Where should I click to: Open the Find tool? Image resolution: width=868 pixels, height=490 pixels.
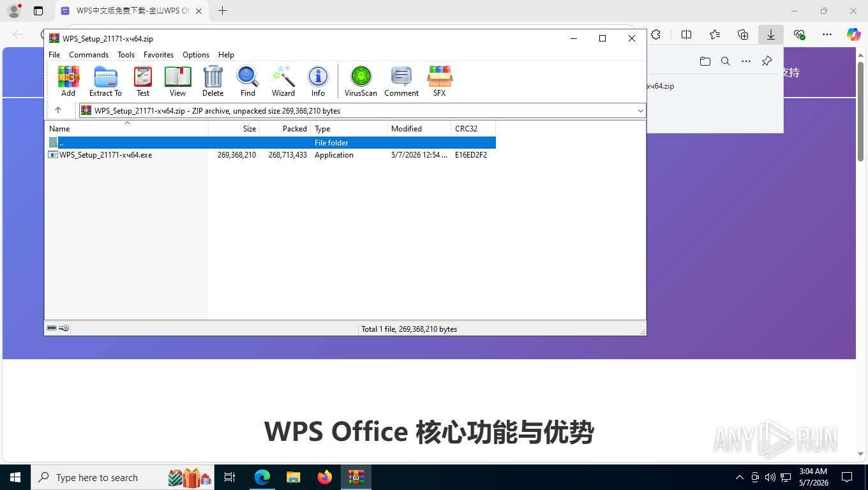click(248, 81)
